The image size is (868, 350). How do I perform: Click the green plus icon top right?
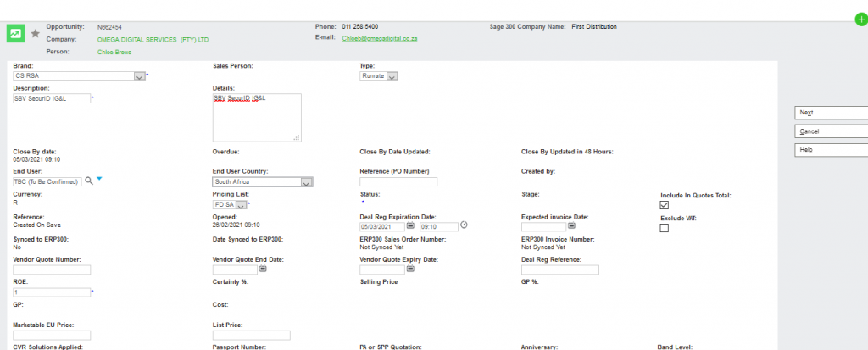[861, 19]
